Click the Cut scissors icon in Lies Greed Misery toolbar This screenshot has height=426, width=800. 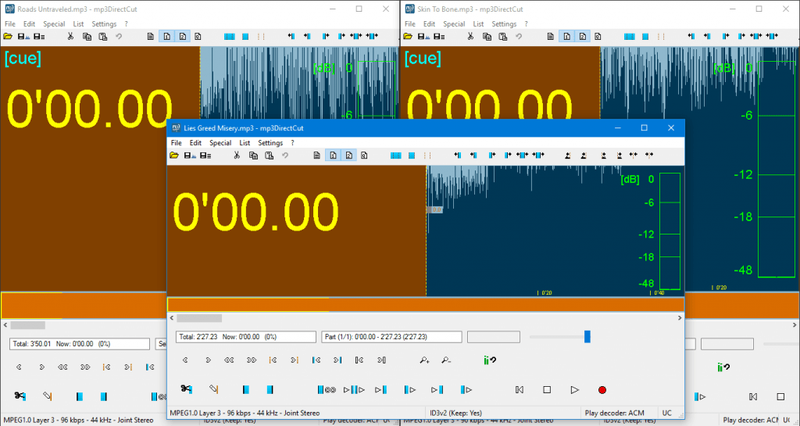pyautogui.click(x=237, y=155)
